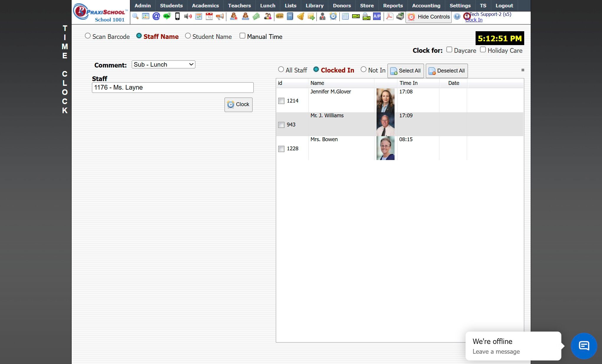Viewport: 602px width, 364px height.
Task: Click the Select All button
Action: [x=405, y=71]
